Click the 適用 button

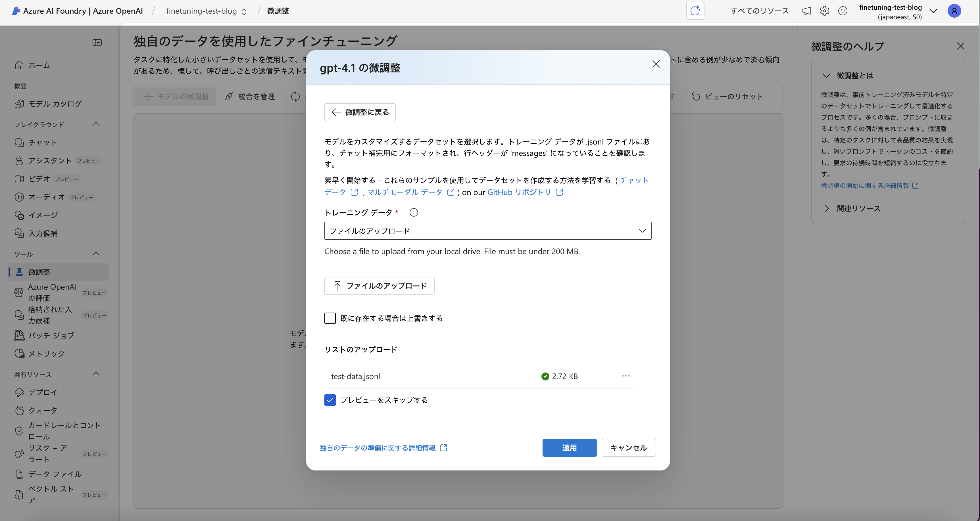pos(570,448)
